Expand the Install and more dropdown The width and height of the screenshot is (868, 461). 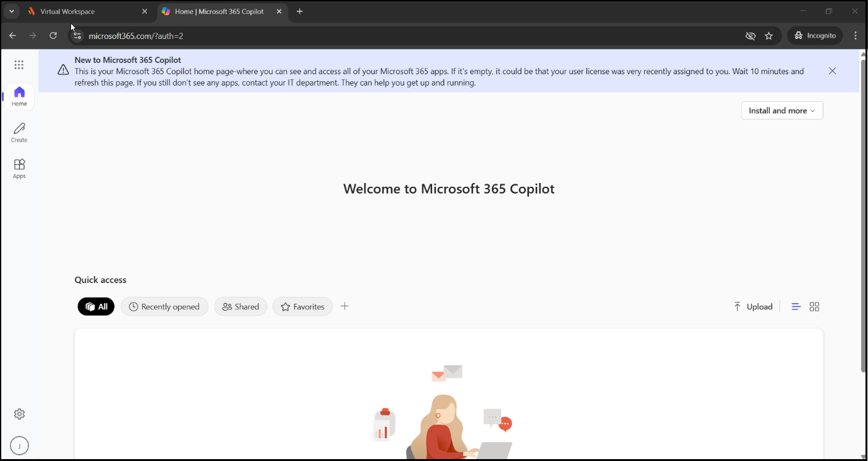pos(782,111)
